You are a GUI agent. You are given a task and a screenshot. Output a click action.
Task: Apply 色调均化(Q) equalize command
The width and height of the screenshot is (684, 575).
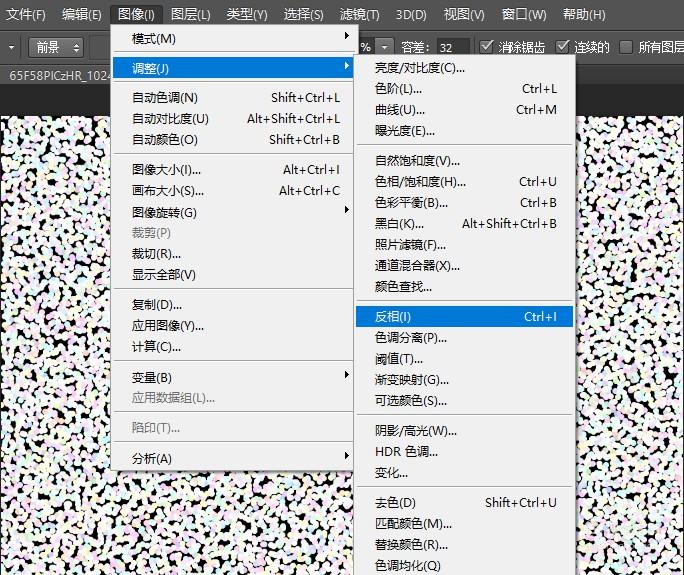pos(464,565)
